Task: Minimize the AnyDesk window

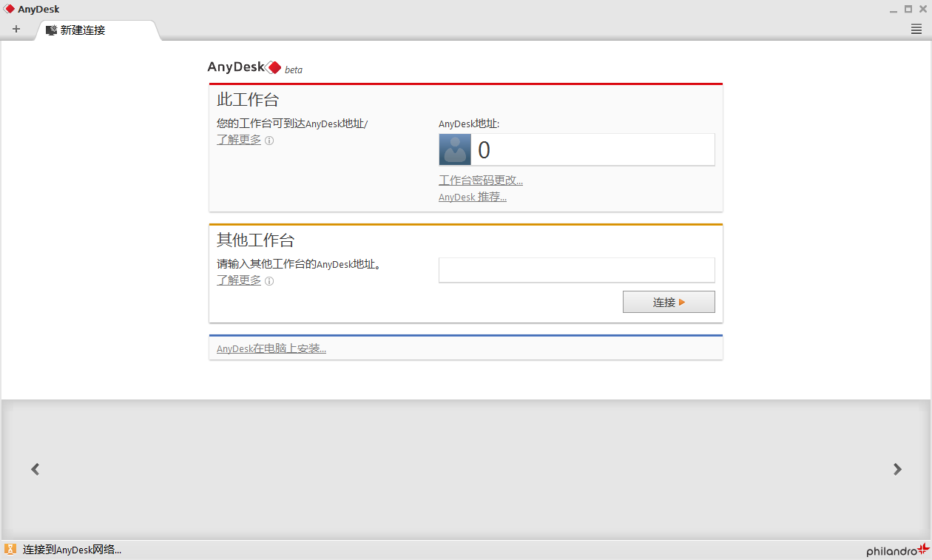Action: pyautogui.click(x=894, y=10)
